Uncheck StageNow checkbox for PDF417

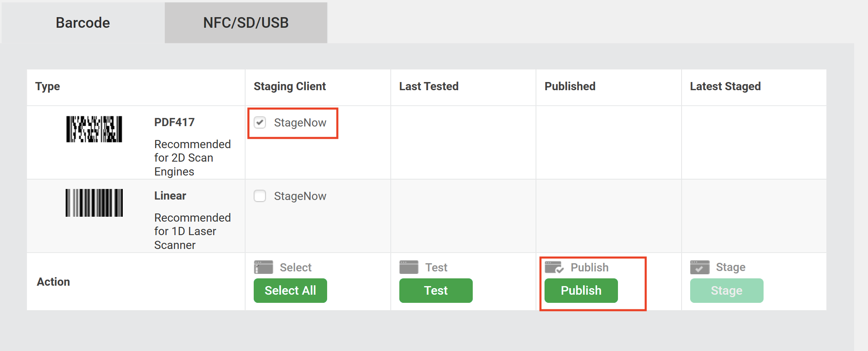tap(260, 122)
